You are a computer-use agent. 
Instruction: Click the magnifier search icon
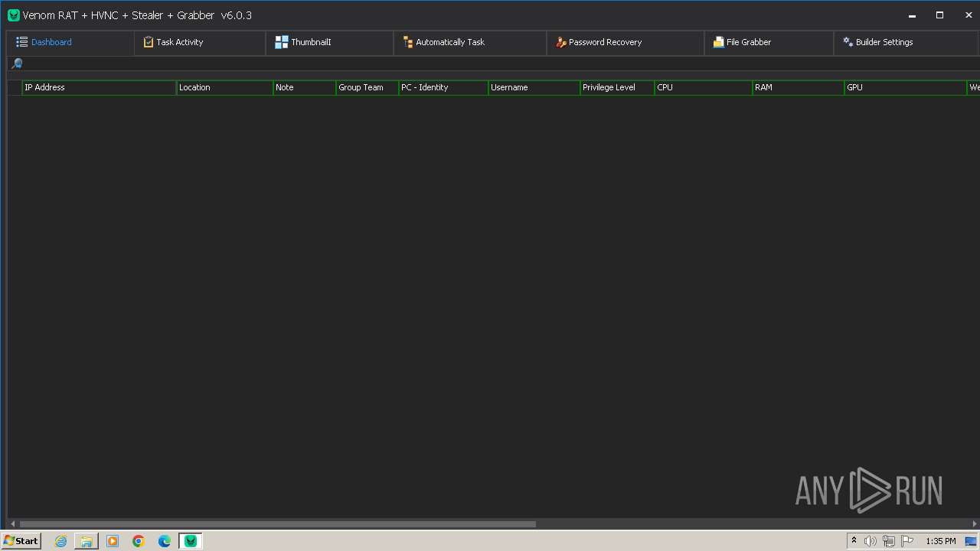(16, 64)
